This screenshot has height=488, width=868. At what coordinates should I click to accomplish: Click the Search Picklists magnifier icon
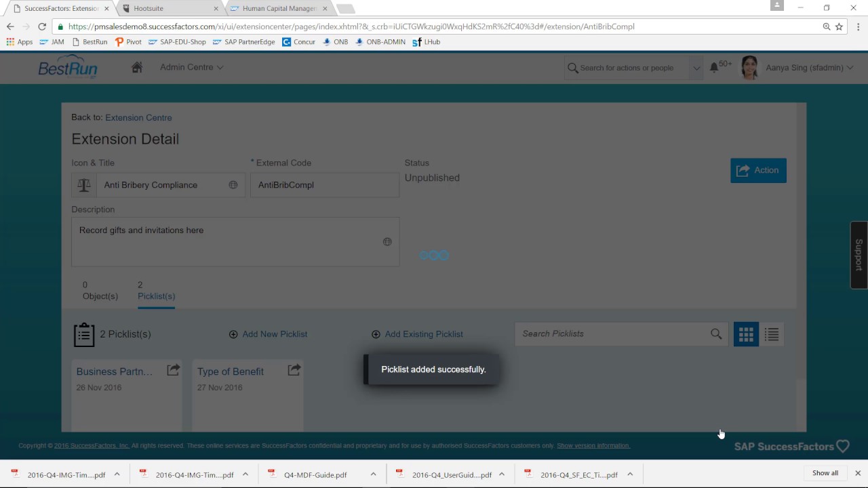(716, 334)
